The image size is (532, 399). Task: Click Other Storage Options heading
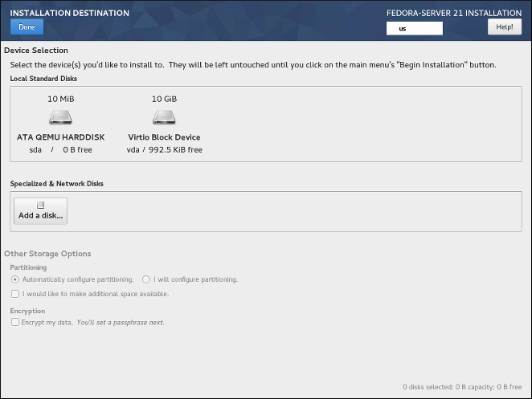[x=47, y=254]
